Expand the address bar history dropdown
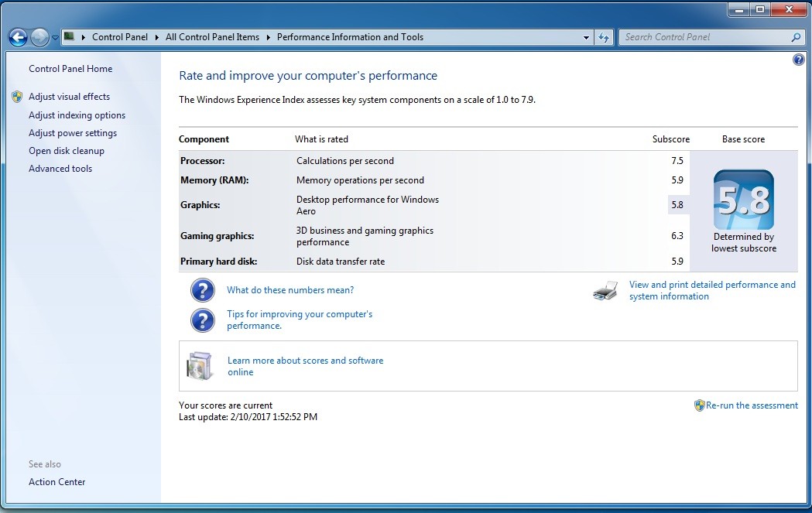Viewport: 812px width, 513px height. pos(586,37)
